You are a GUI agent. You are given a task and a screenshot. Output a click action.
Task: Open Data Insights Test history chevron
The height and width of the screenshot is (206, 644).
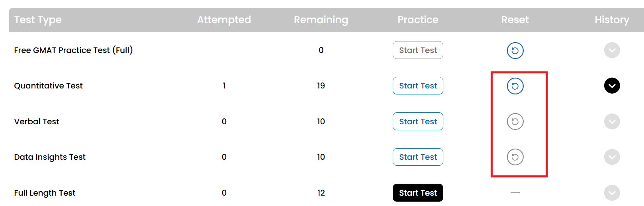point(612,157)
